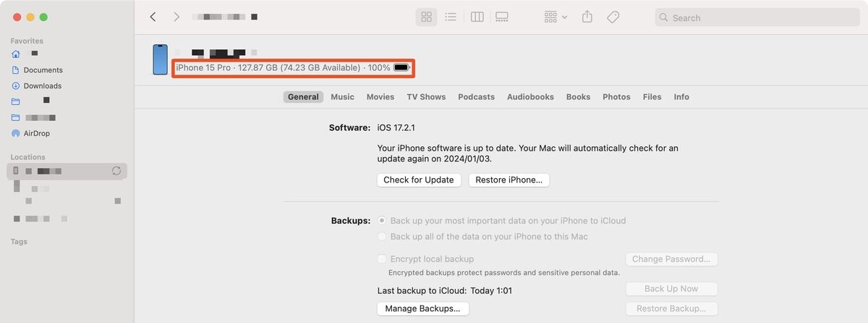This screenshot has height=323, width=868.
Task: Open the group-by dropdown in toolbar
Action: (x=556, y=17)
